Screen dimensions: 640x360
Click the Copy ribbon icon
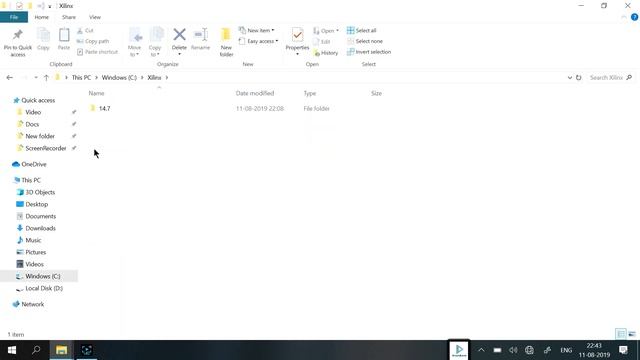(x=43, y=40)
